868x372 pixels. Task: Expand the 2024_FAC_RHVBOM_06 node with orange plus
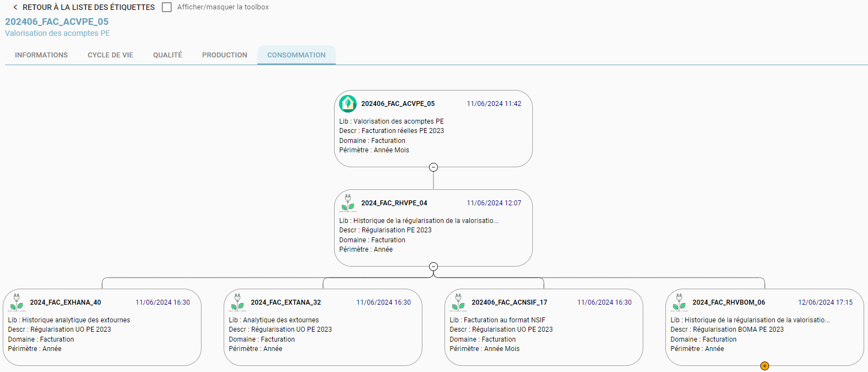pos(765,366)
